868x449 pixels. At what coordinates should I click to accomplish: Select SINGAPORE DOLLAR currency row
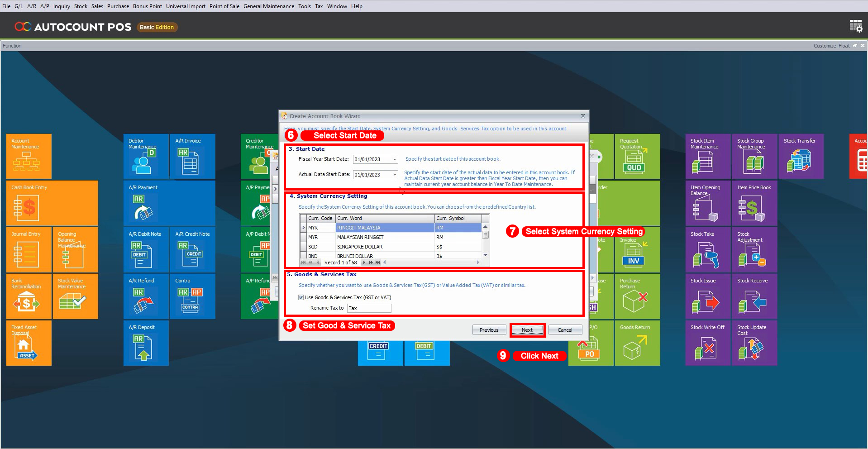(391, 247)
